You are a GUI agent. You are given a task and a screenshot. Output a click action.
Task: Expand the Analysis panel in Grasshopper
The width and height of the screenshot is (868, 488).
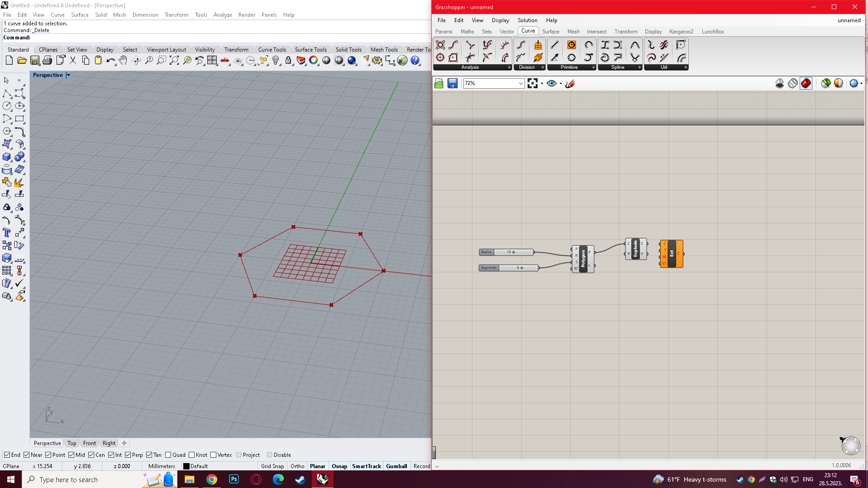pyautogui.click(x=509, y=67)
